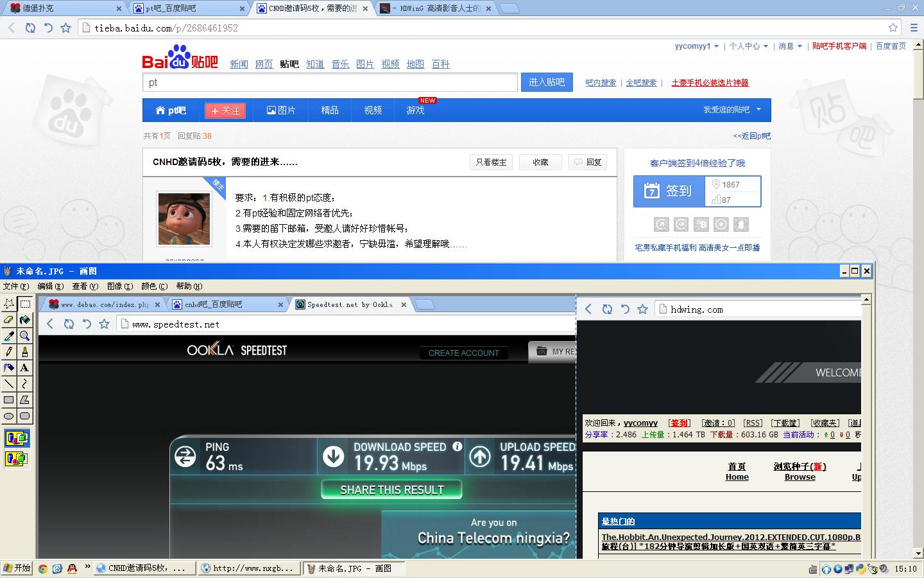The width and height of the screenshot is (924, 578).
Task: Click the poster's avatar thumbnail
Action: (184, 219)
